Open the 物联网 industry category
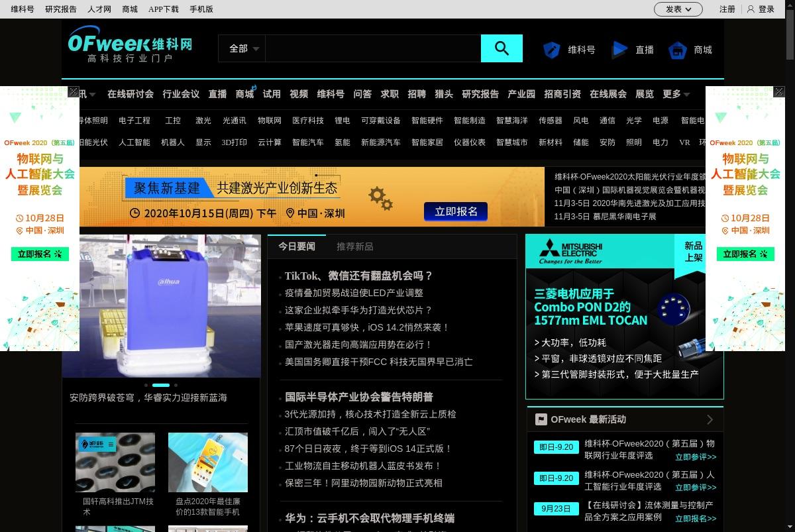The width and height of the screenshot is (795, 532). click(x=270, y=121)
